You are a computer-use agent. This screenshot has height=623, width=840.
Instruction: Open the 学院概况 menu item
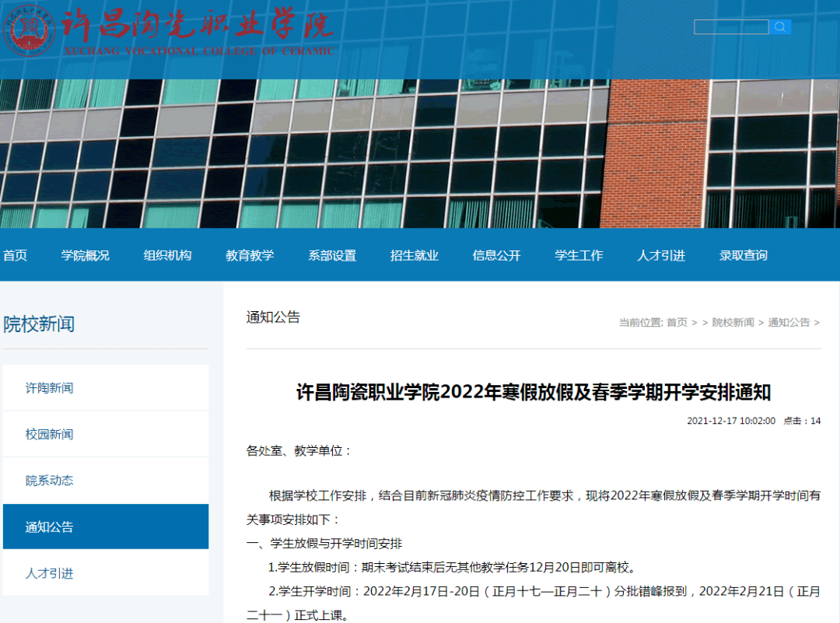coord(84,254)
